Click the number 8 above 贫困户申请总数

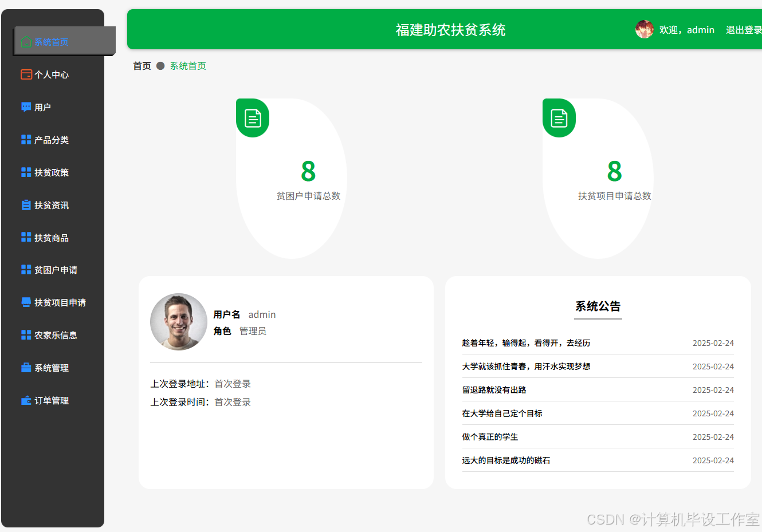[308, 171]
